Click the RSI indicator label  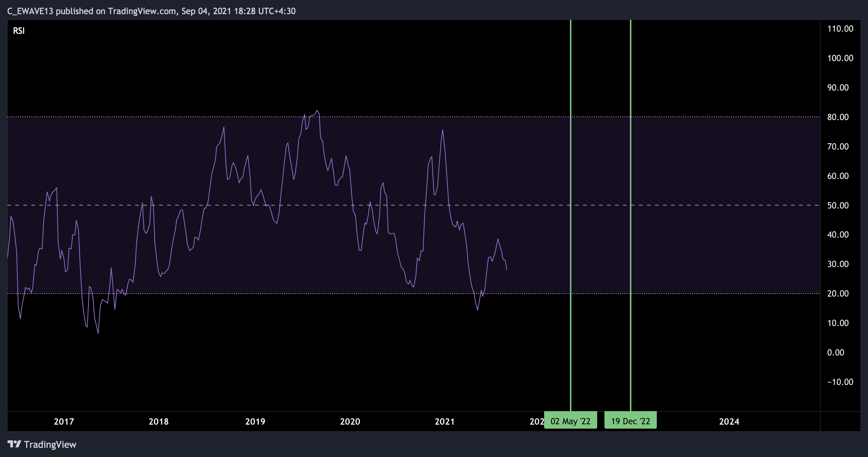click(x=19, y=31)
